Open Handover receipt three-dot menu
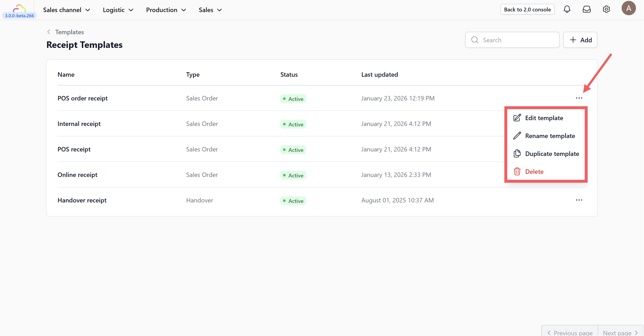The width and height of the screenshot is (644, 336). [579, 200]
